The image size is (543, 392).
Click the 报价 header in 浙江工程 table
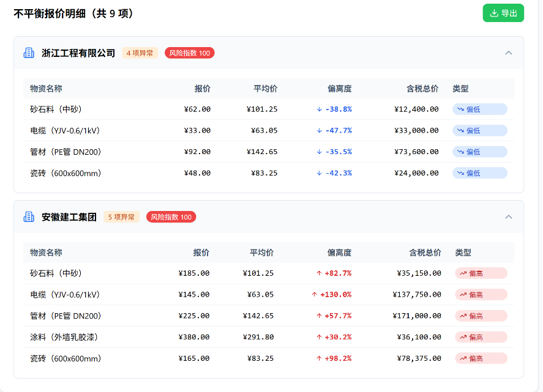[x=203, y=89]
